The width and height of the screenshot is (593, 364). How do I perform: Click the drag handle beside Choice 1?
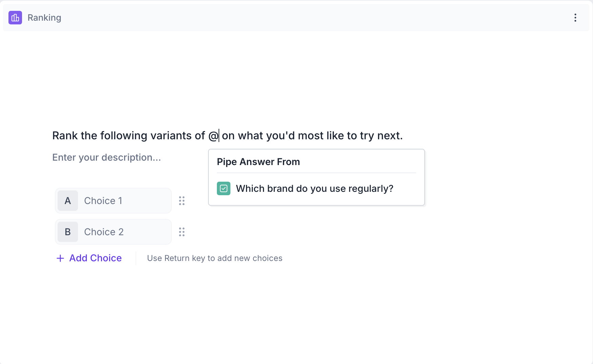click(x=182, y=201)
